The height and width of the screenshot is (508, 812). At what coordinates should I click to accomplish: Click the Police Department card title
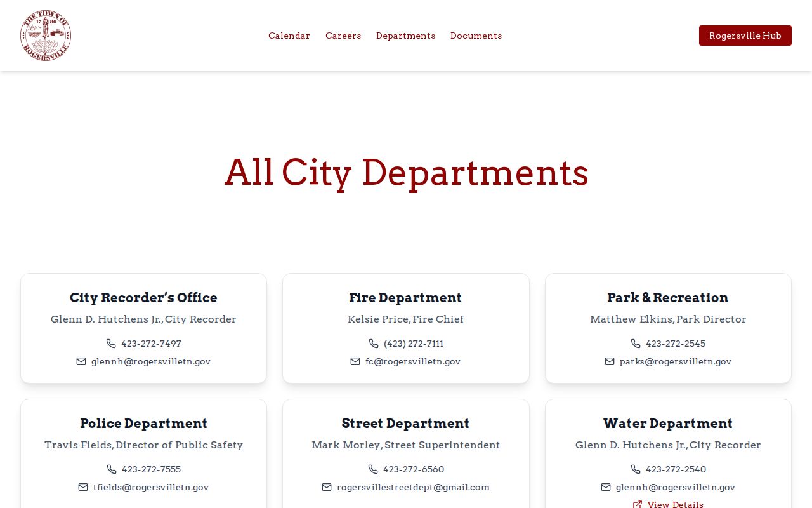pos(143,423)
